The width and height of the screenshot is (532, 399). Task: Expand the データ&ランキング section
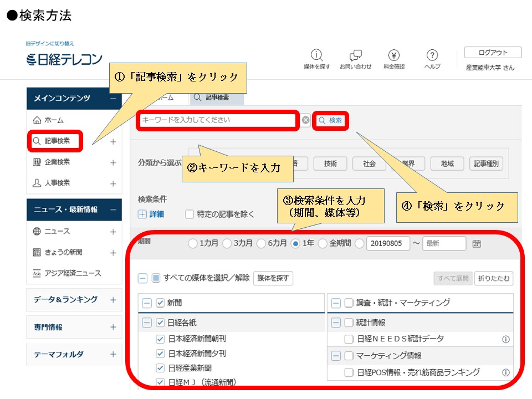click(113, 300)
